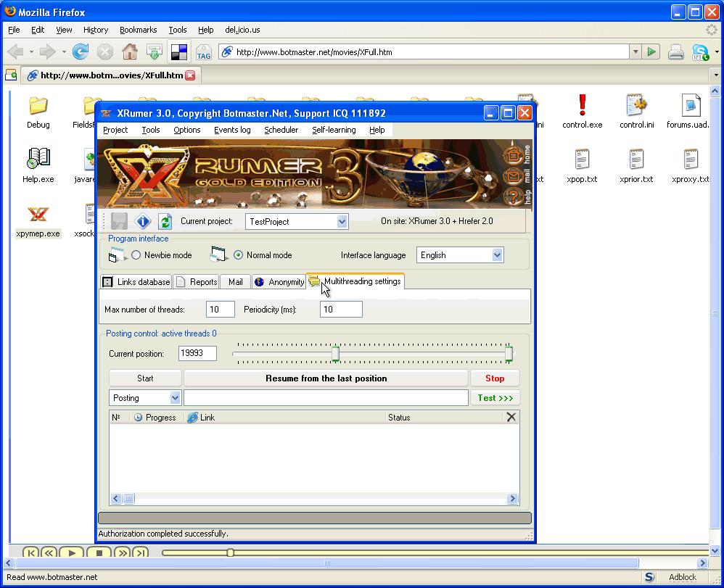Switch to Links database tab
Viewport: 724px width, 588px height.
pos(136,282)
